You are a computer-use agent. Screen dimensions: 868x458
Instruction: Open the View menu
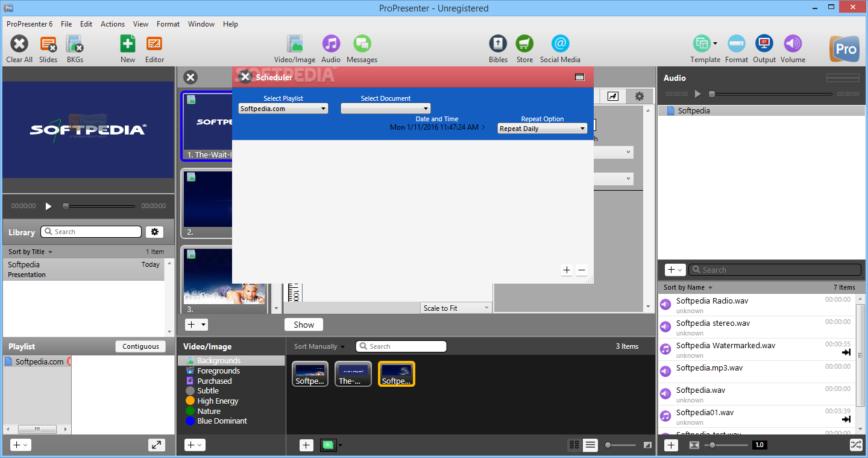[x=140, y=24]
